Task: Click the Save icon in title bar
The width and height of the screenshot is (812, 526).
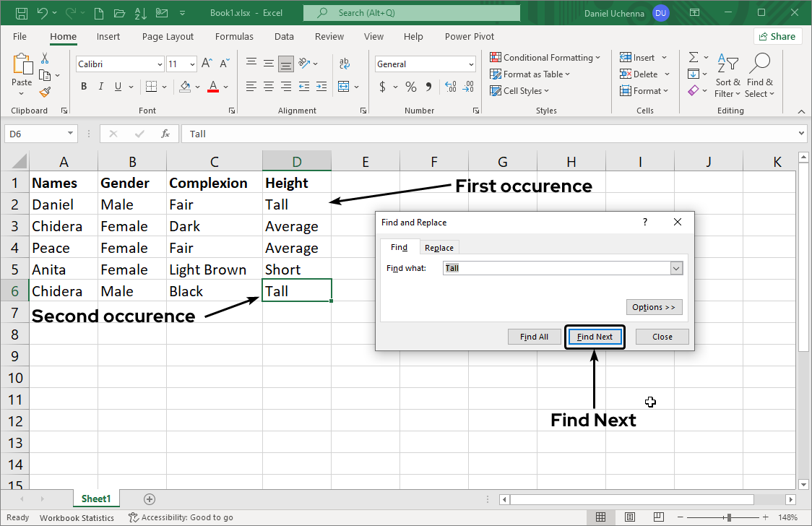Action: click(x=22, y=13)
